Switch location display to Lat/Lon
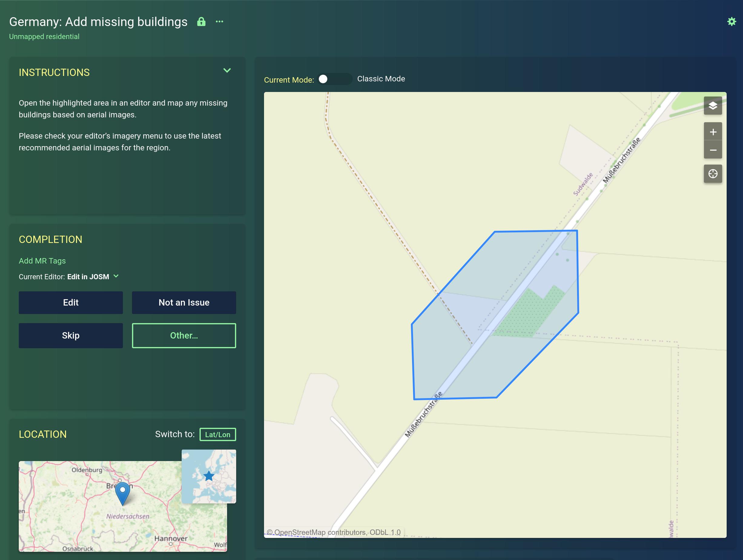743x560 pixels. pos(217,434)
